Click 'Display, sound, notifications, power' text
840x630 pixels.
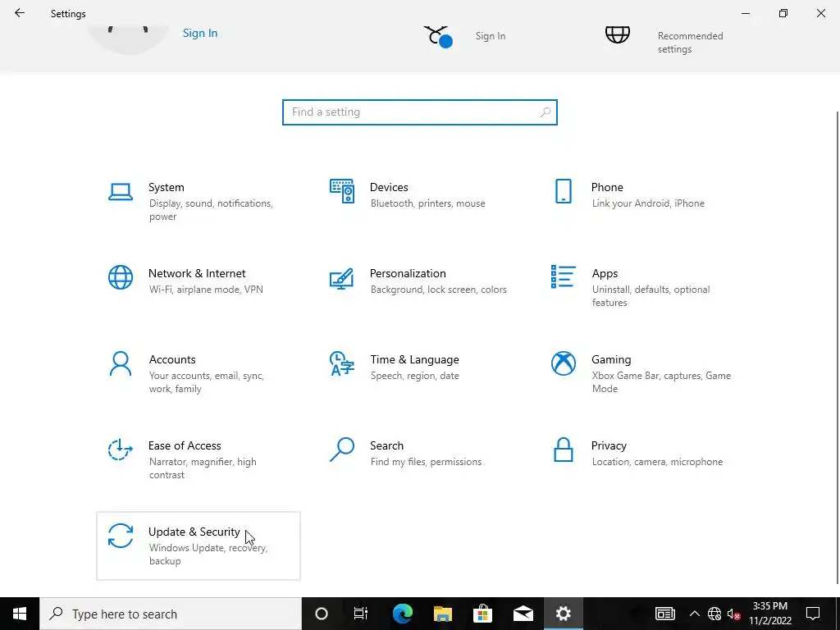click(x=211, y=210)
